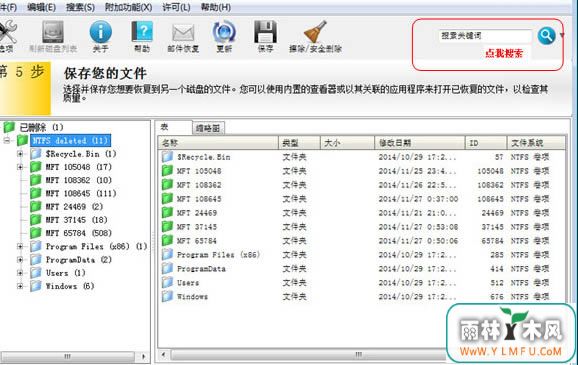Collapse the NTFS deleted tree node

pyautogui.click(x=7, y=140)
